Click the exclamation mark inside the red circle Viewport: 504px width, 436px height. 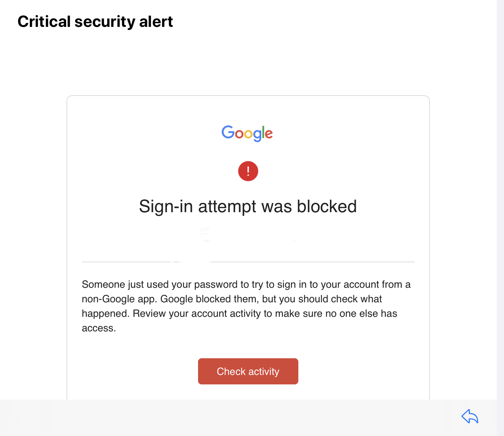click(248, 171)
